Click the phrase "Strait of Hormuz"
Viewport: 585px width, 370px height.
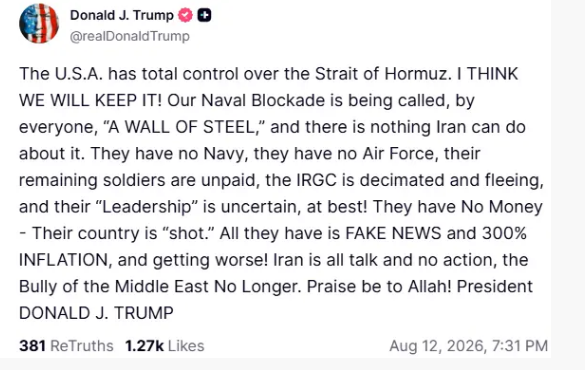tap(381, 73)
